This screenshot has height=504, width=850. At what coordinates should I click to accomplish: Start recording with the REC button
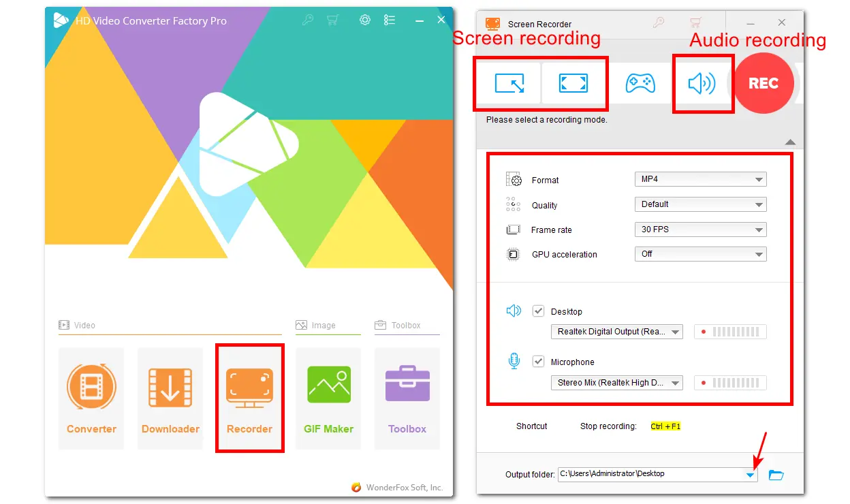click(764, 83)
